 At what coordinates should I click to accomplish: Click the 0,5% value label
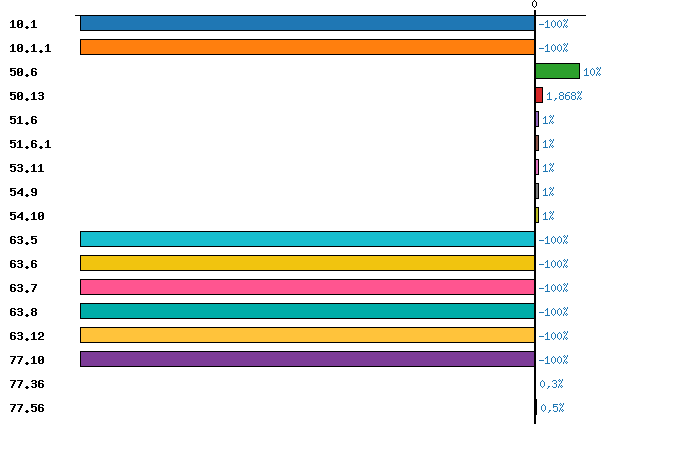point(552,408)
